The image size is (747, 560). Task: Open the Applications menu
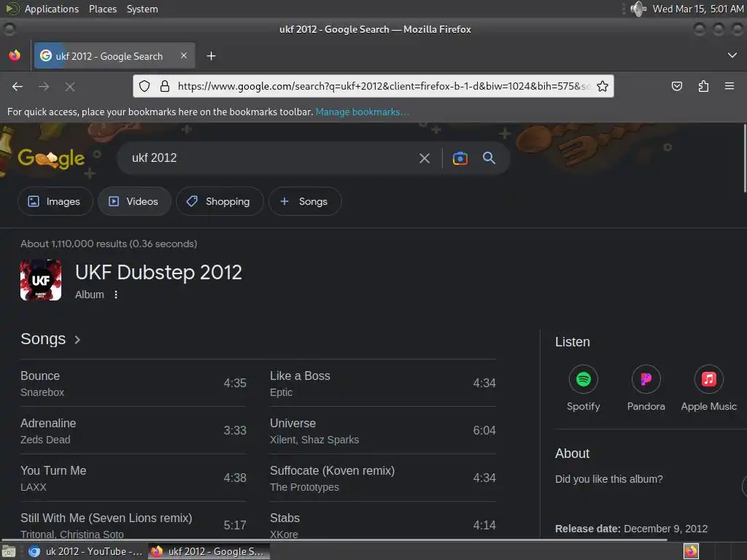(52, 9)
